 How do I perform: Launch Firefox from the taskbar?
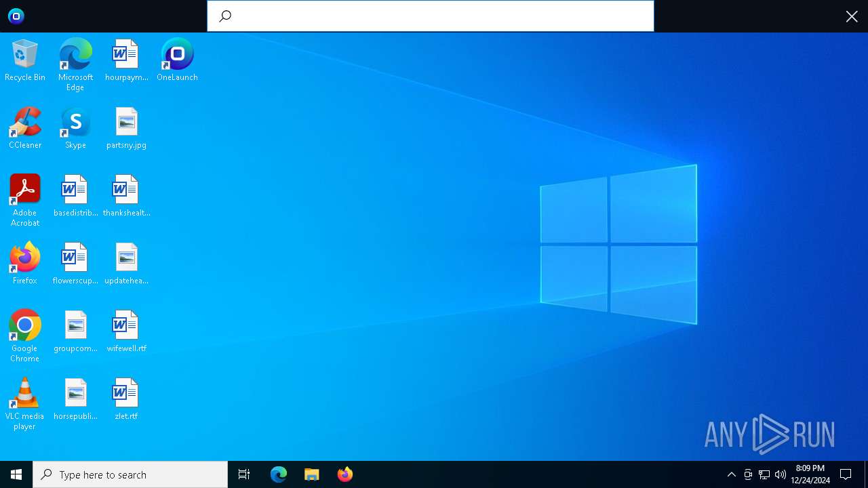[345, 474]
